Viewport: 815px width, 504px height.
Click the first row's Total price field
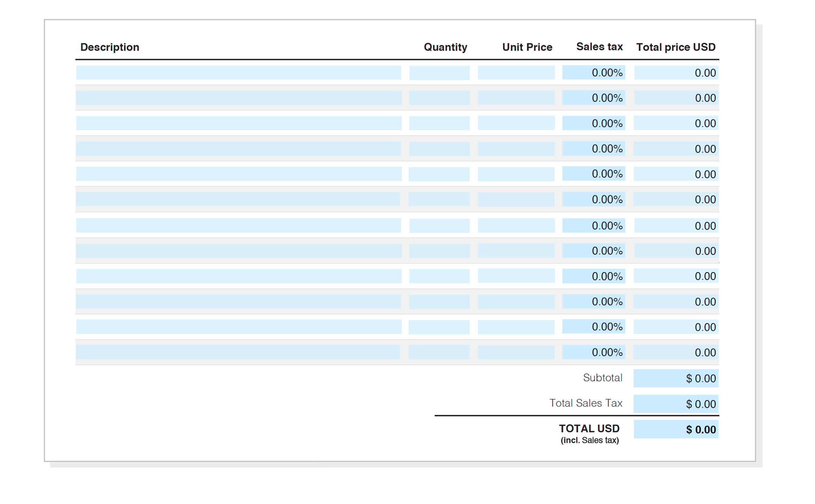(676, 72)
